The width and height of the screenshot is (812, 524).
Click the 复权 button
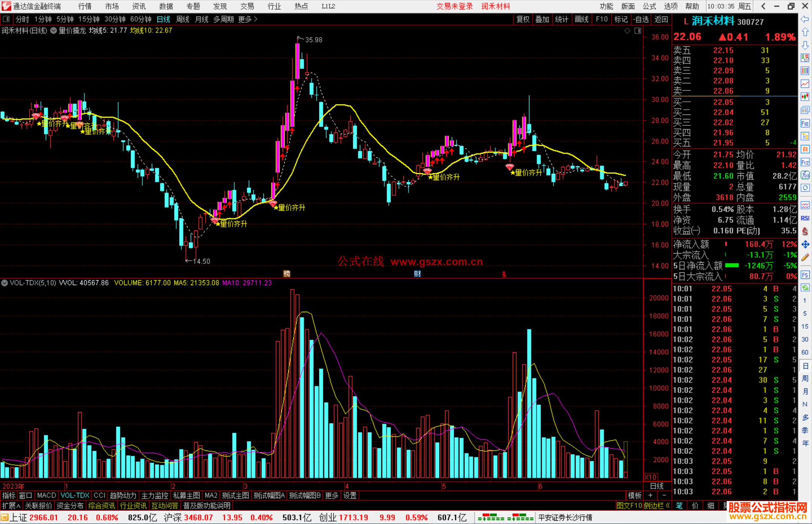pos(523,19)
